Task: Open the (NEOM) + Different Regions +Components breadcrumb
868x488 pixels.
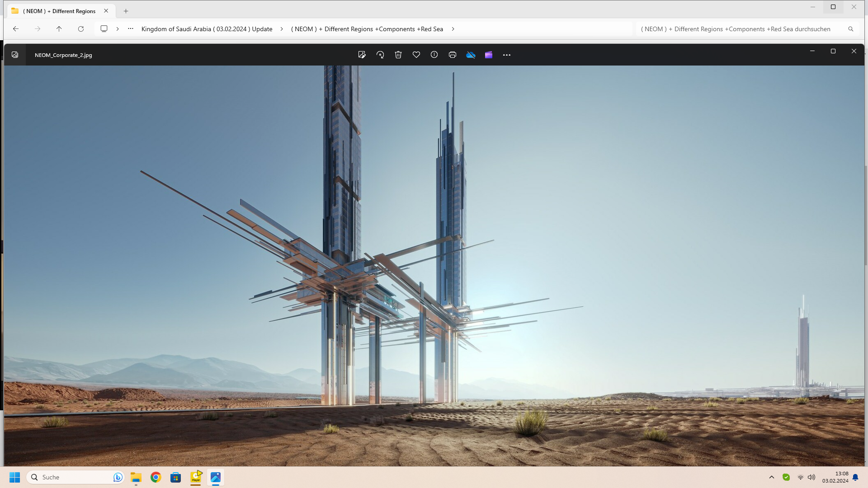Action: click(367, 29)
